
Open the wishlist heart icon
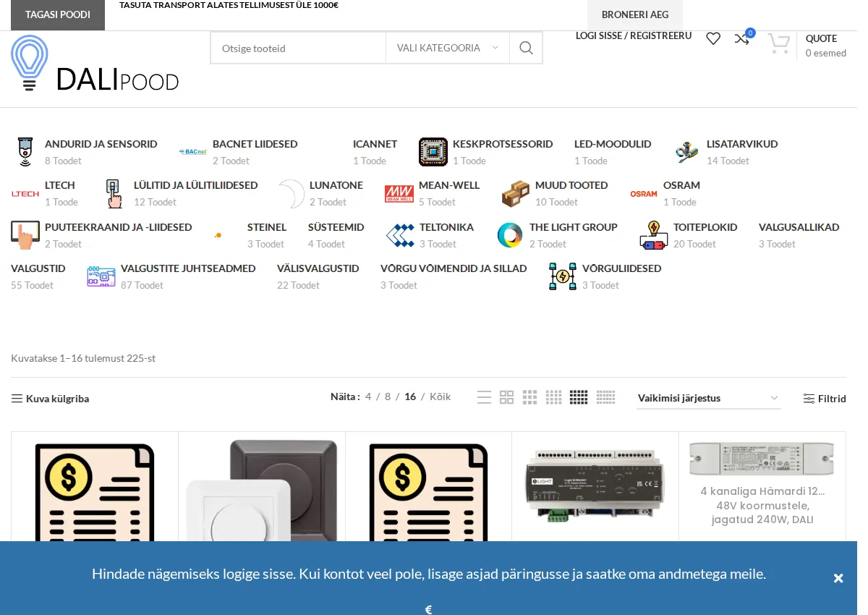click(x=713, y=38)
